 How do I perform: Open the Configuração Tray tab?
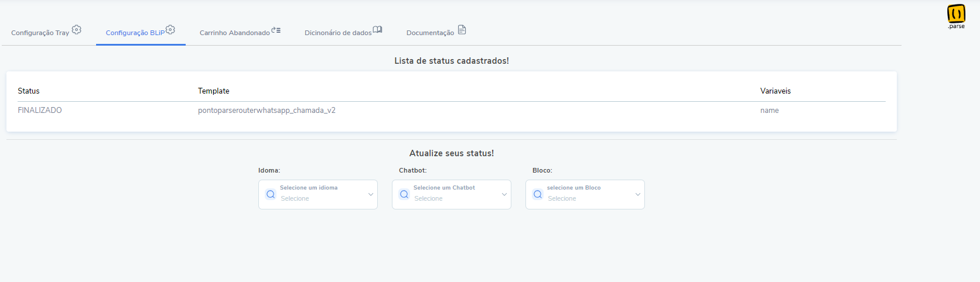pyautogui.click(x=46, y=32)
